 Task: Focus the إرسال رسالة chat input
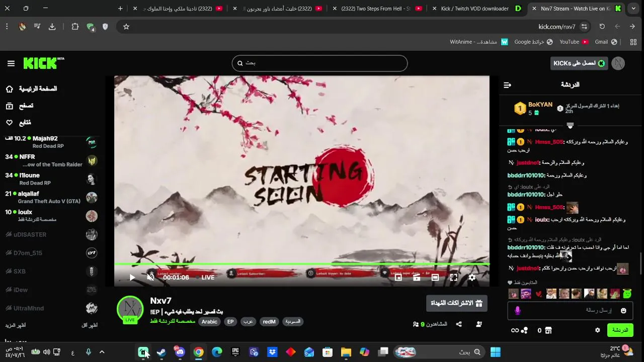[x=571, y=311]
